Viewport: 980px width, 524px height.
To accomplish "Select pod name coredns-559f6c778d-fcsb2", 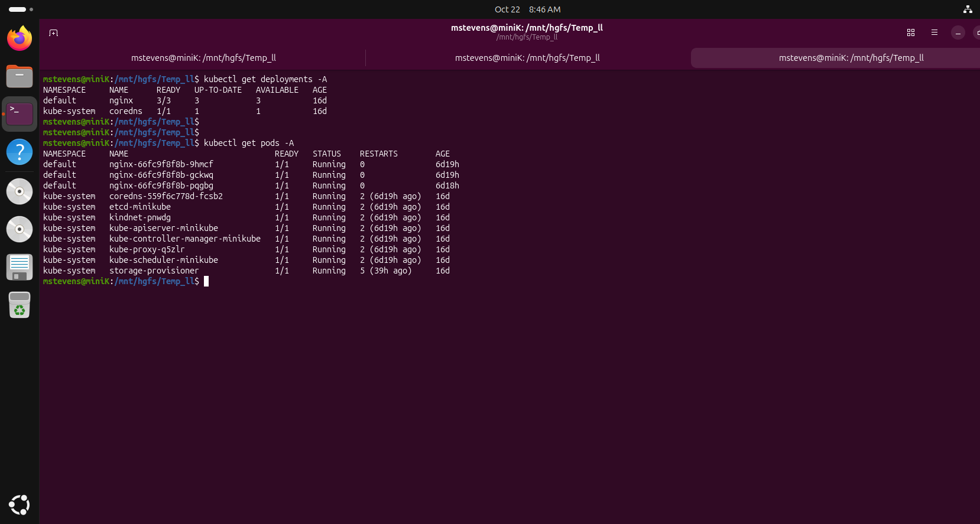I will coord(166,196).
